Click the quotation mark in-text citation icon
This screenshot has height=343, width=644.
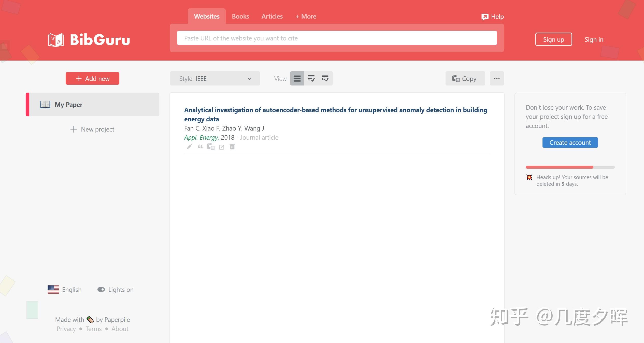(200, 147)
